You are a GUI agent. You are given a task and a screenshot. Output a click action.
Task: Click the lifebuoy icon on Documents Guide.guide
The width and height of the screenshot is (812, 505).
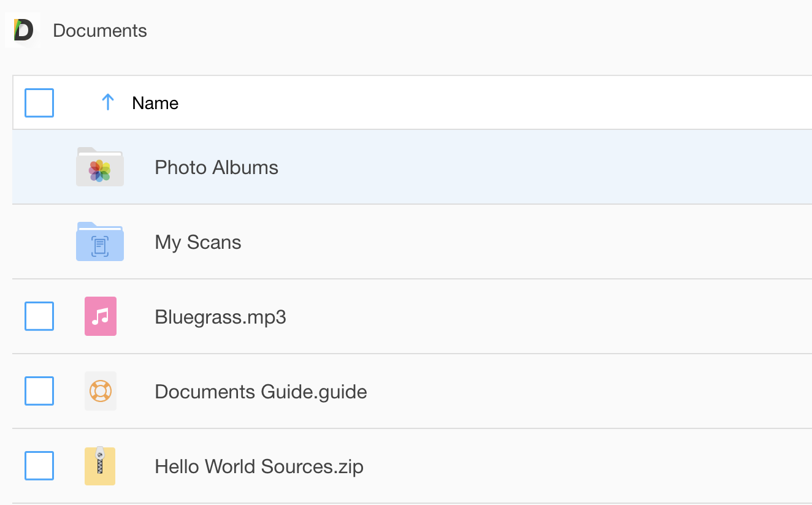pos(100,391)
